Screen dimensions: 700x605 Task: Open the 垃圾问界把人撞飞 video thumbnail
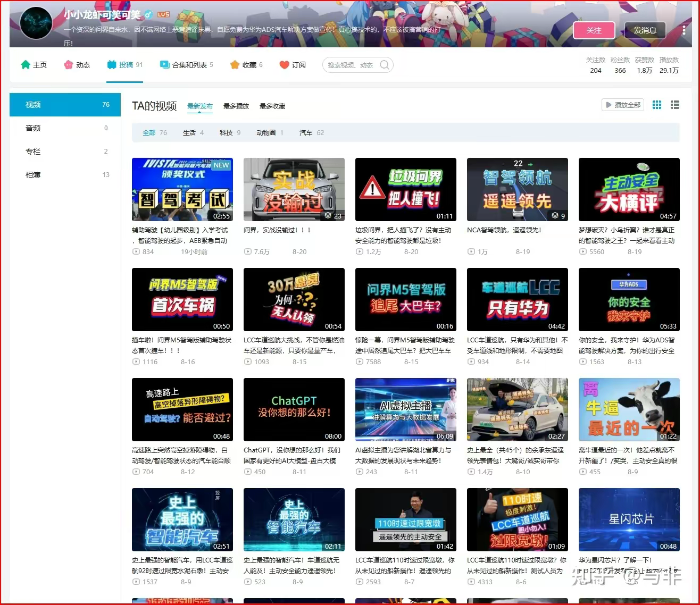point(406,189)
